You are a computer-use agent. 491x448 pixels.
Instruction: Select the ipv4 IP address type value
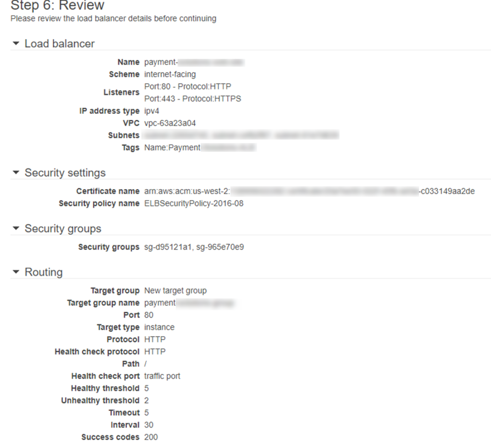coord(151,111)
